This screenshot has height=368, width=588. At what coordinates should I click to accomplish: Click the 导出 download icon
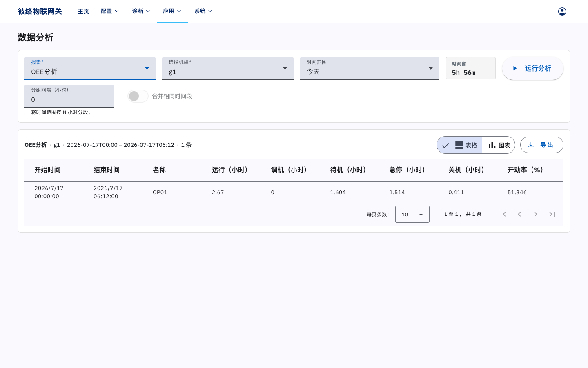click(x=531, y=145)
